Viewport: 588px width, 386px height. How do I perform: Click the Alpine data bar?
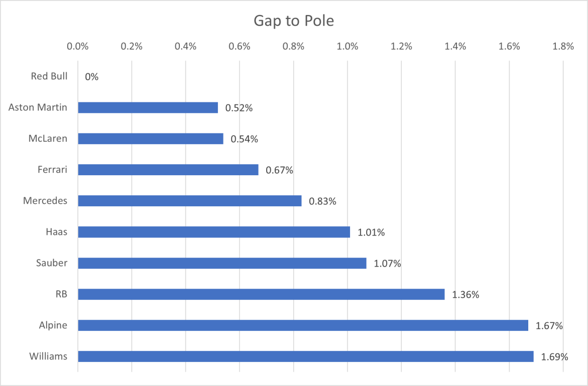[x=302, y=326]
